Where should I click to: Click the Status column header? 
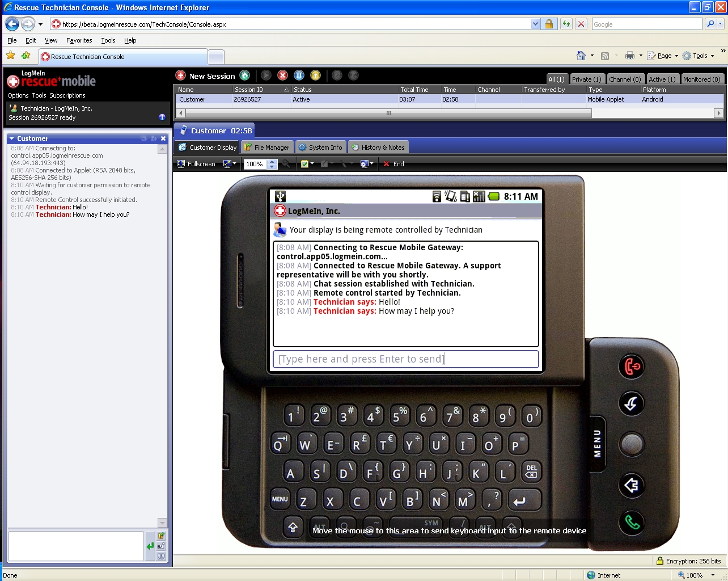point(345,90)
